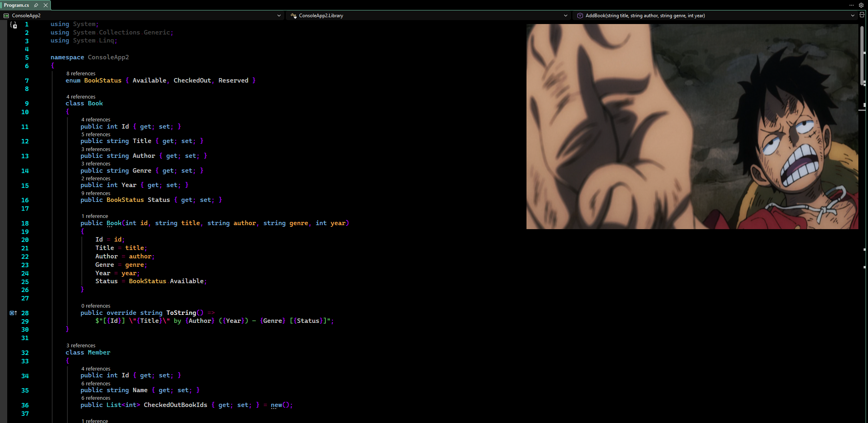The width and height of the screenshot is (868, 423).
Task: Click the anime image overlay
Action: point(693,126)
